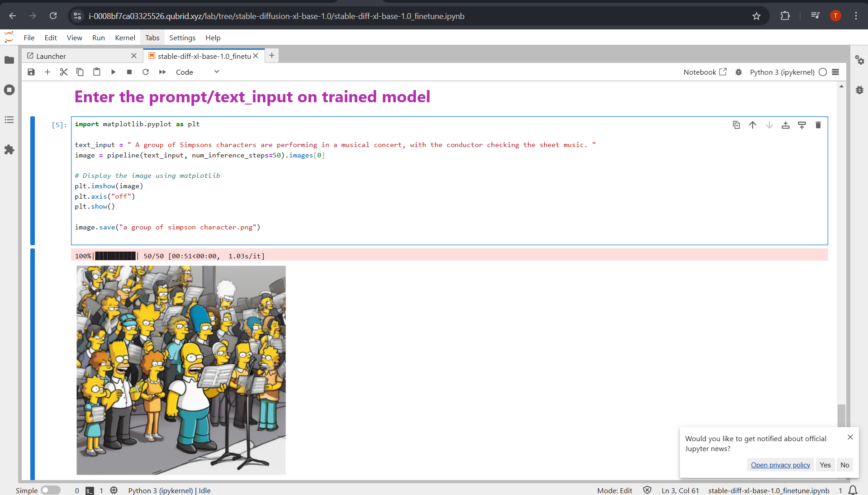Restart kernel and run all cells
This screenshot has width=868, height=495.
click(x=162, y=72)
